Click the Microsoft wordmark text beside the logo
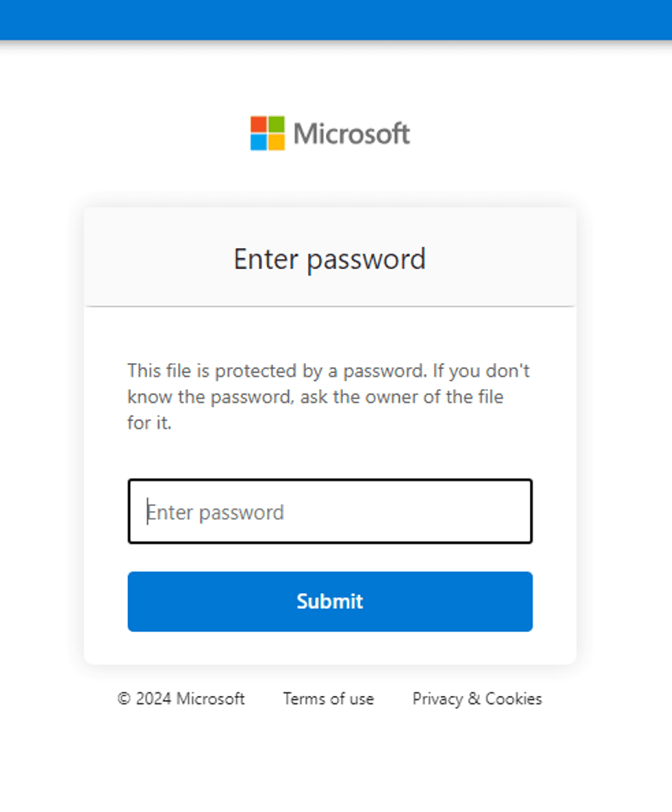 [x=352, y=134]
